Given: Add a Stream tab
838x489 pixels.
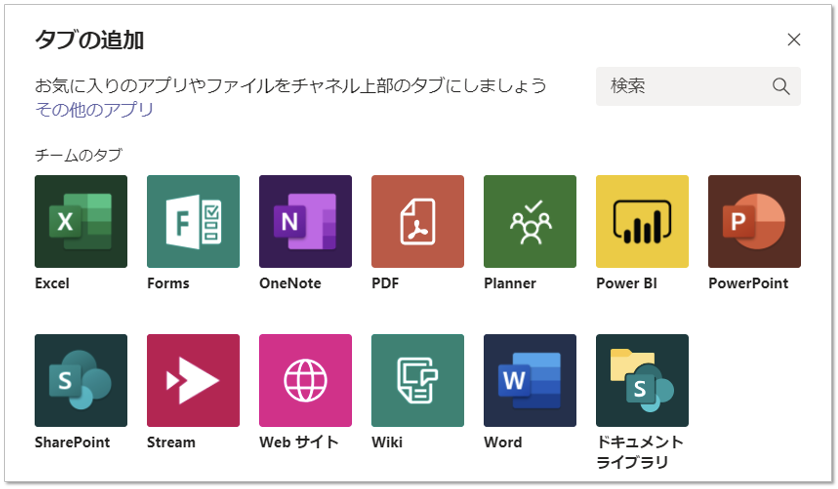Looking at the screenshot, I should tap(193, 381).
